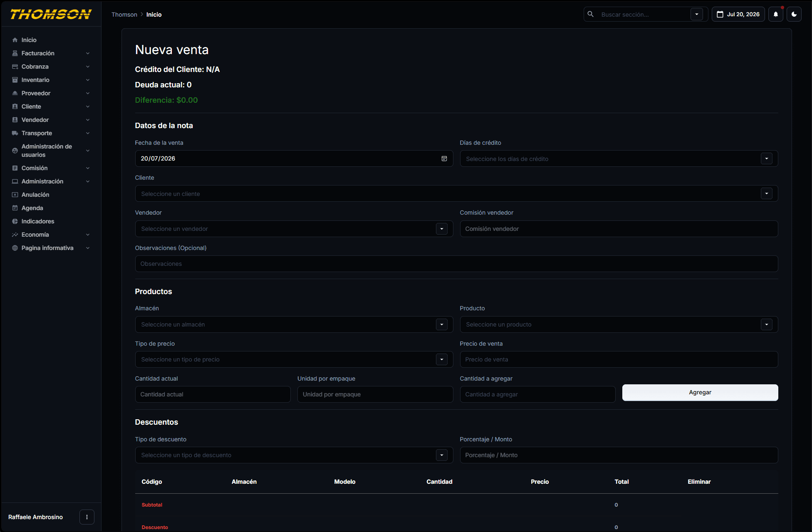Image resolution: width=812 pixels, height=532 pixels.
Task: Open the Seleccione un vendedor dropdown
Action: click(442, 229)
